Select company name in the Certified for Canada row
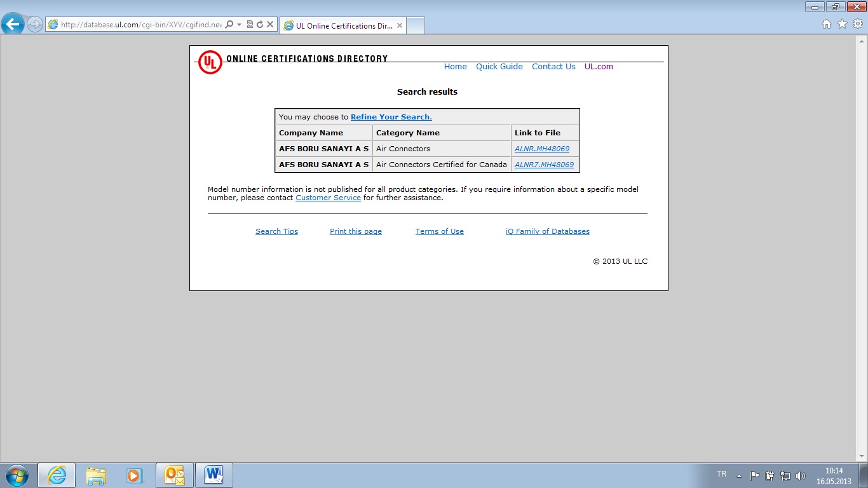The height and width of the screenshot is (488, 868). pyautogui.click(x=323, y=165)
